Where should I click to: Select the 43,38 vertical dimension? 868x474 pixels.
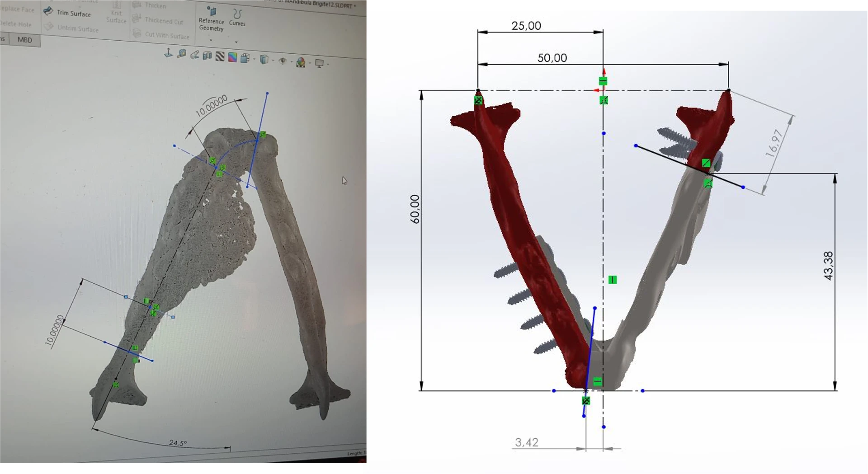[x=828, y=266]
